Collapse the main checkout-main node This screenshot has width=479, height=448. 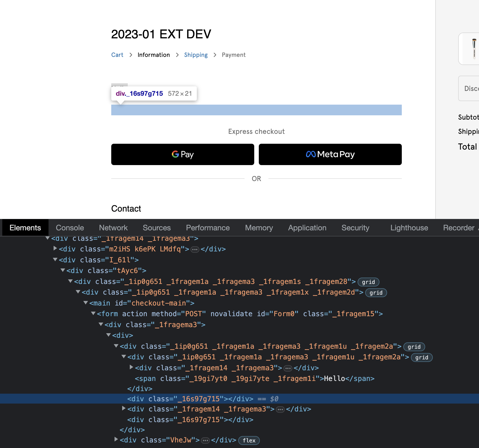pyautogui.click(x=86, y=303)
